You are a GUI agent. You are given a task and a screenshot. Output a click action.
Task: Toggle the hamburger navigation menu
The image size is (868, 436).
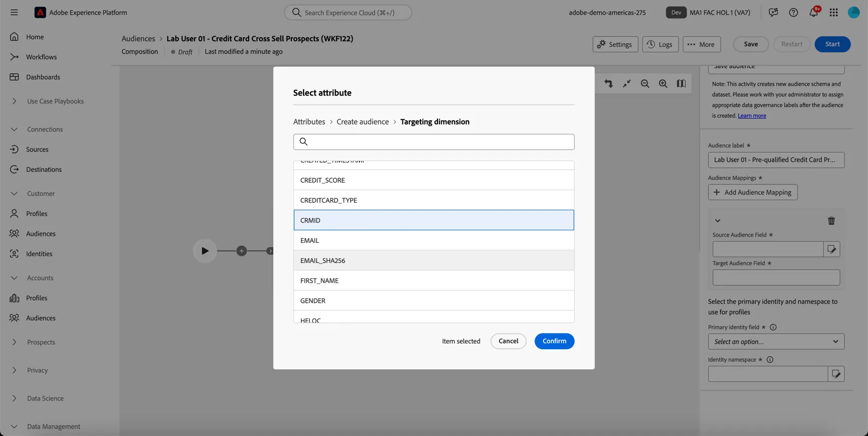click(x=14, y=13)
